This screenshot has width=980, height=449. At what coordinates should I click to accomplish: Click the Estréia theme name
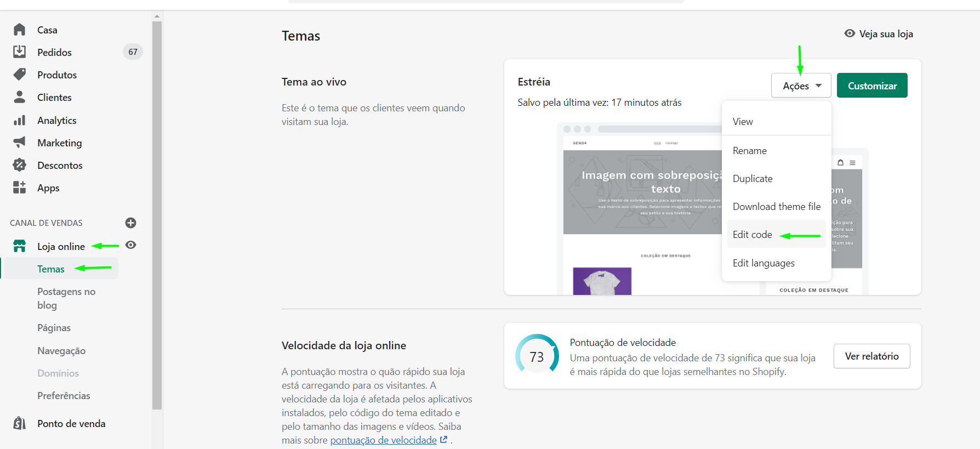[x=534, y=82]
